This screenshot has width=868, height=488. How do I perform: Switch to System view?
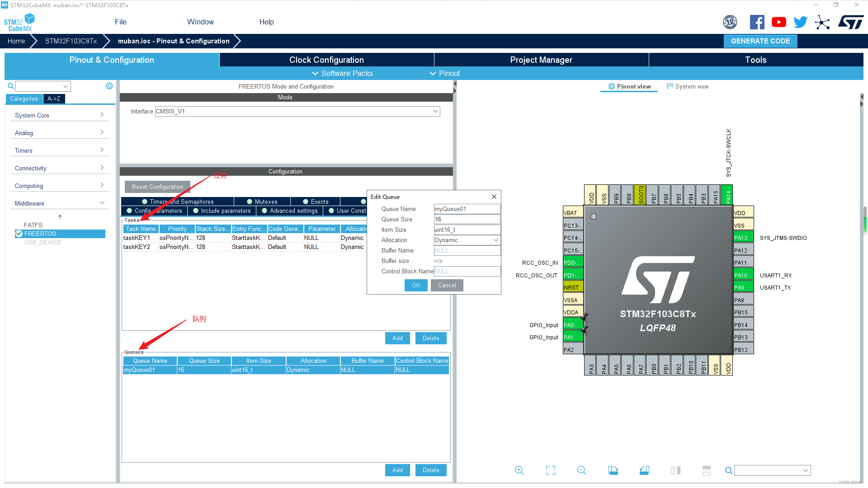(x=688, y=86)
